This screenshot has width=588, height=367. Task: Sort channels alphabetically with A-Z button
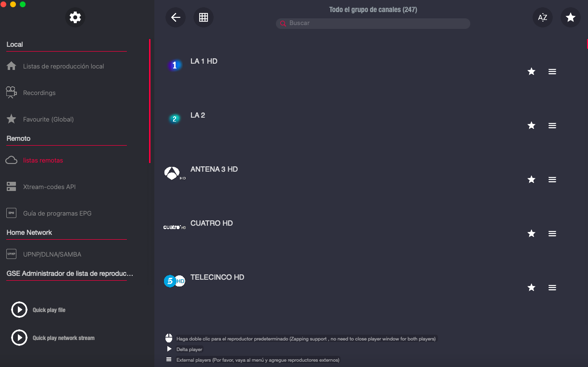[543, 18]
